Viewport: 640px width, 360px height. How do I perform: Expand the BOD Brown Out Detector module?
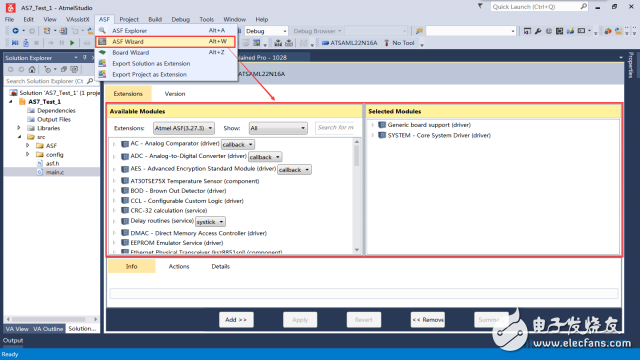click(x=115, y=191)
